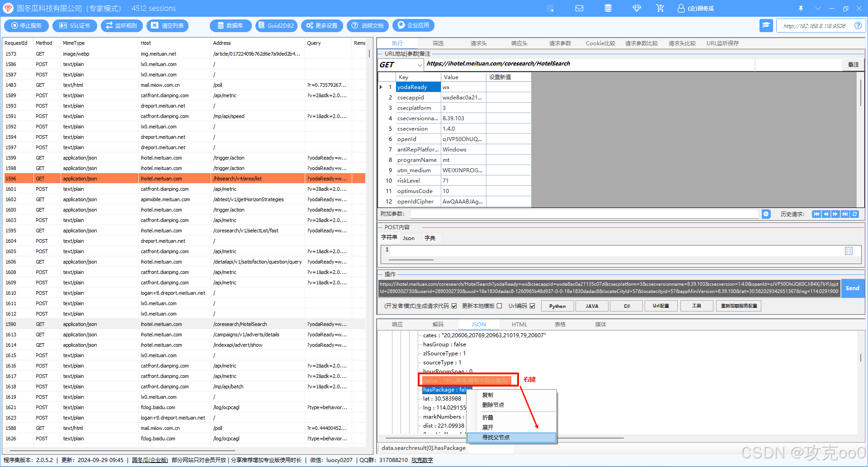Generate Python request code
868x467 pixels.
coord(557,306)
